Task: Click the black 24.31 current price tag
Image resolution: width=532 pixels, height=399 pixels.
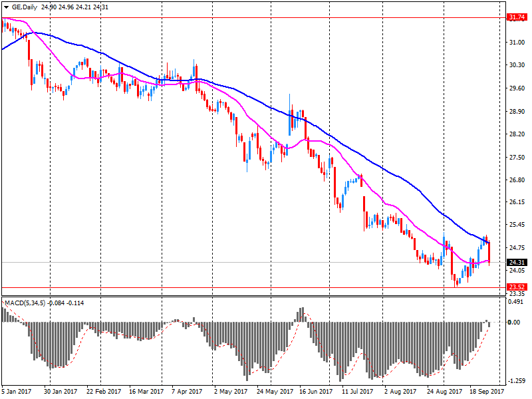Action: tap(517, 262)
